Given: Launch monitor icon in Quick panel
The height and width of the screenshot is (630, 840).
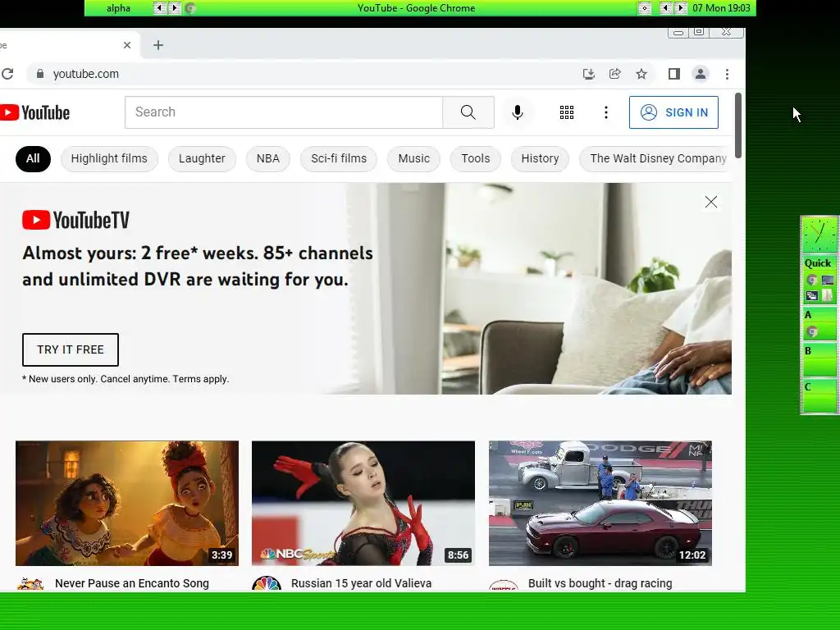Looking at the screenshot, I should (827, 280).
